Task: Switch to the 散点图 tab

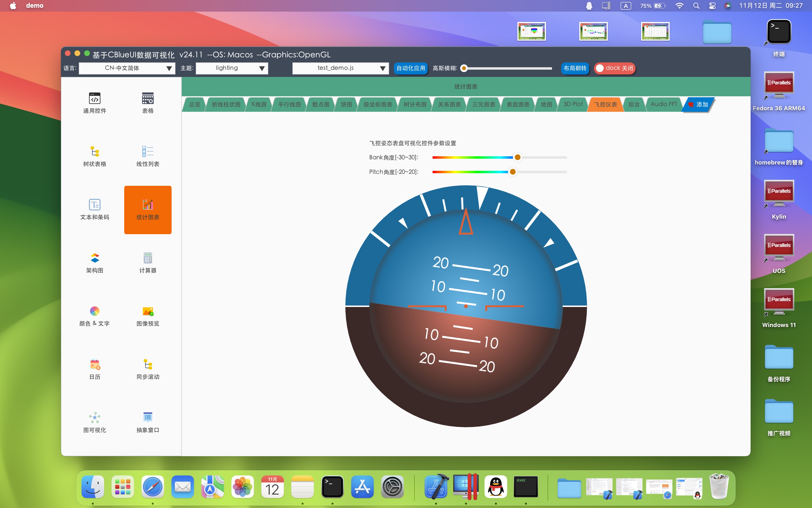Action: pos(321,105)
